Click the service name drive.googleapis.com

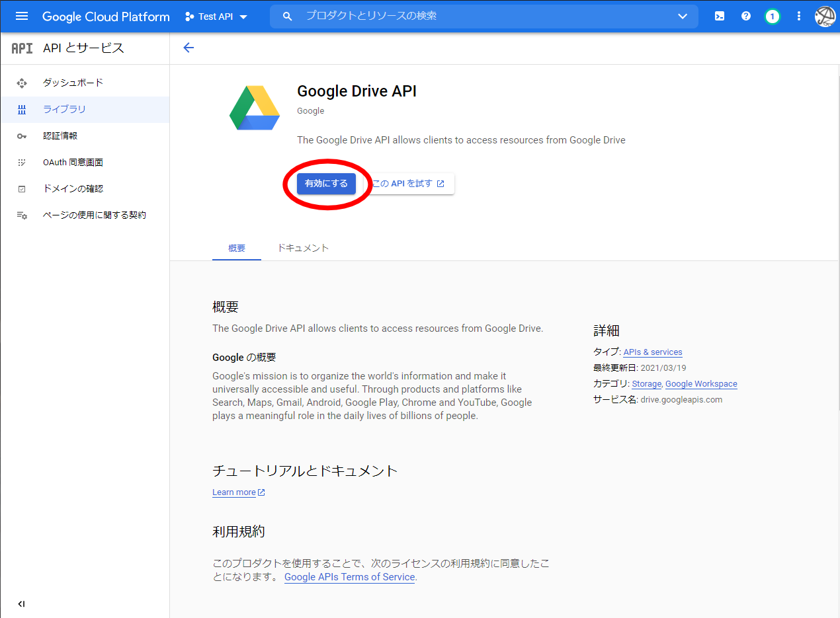[x=681, y=400]
